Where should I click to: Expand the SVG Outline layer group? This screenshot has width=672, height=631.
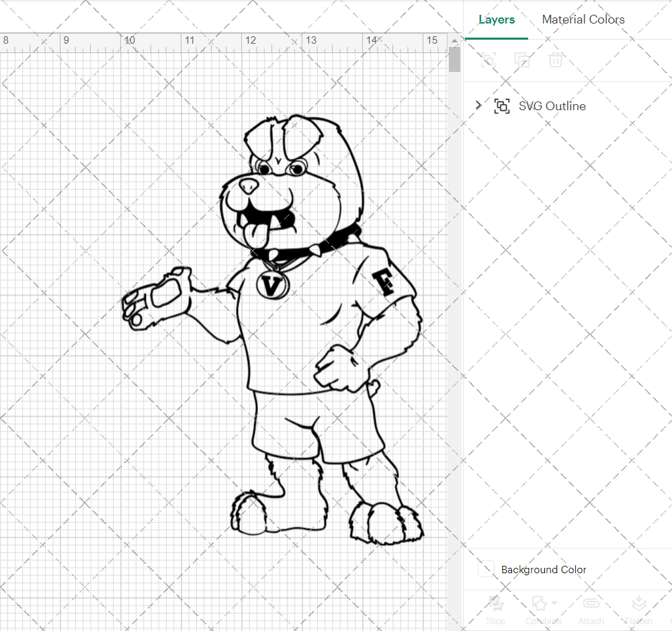point(478,106)
